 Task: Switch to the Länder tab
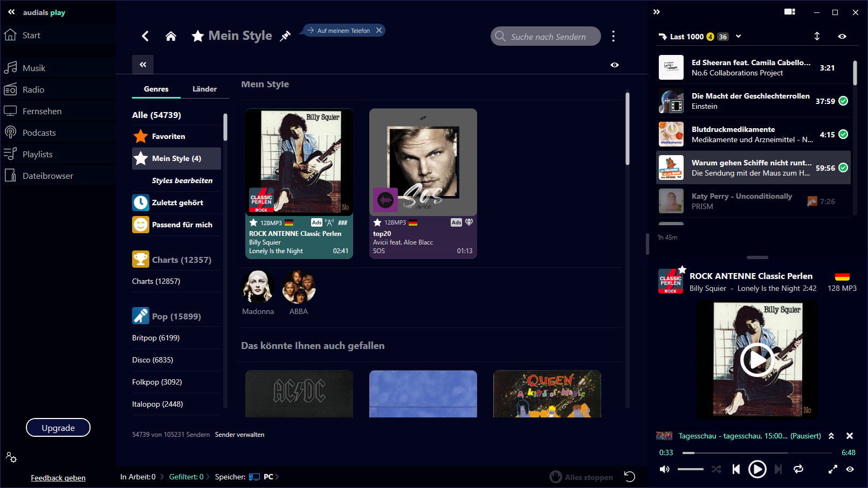point(205,89)
